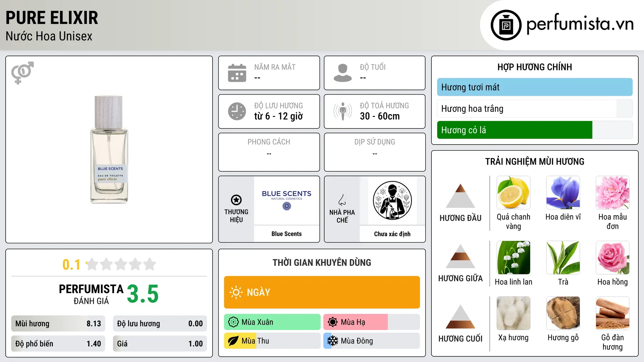Open the Blue Scents brand name link

286,234
